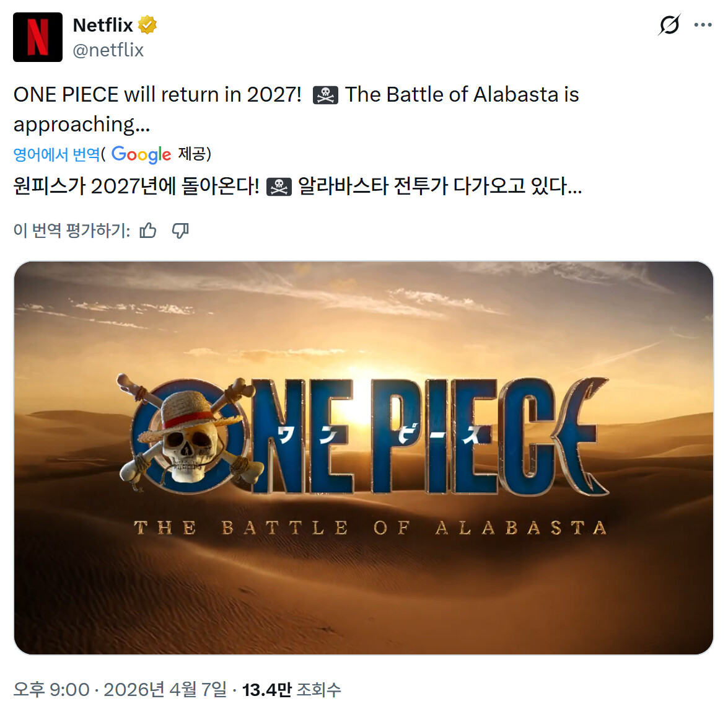Open the Grok slashed-circle icon
The height and width of the screenshot is (709, 728).
click(x=669, y=25)
